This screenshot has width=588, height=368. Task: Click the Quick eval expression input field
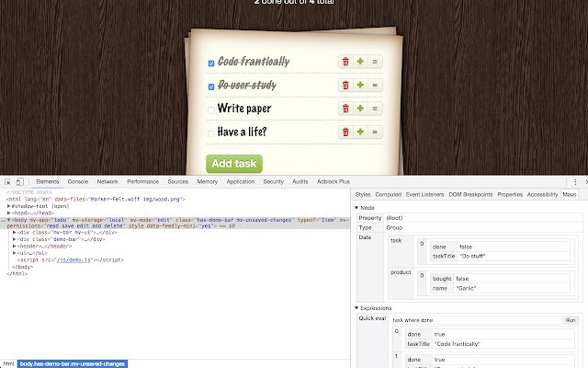tap(476, 320)
